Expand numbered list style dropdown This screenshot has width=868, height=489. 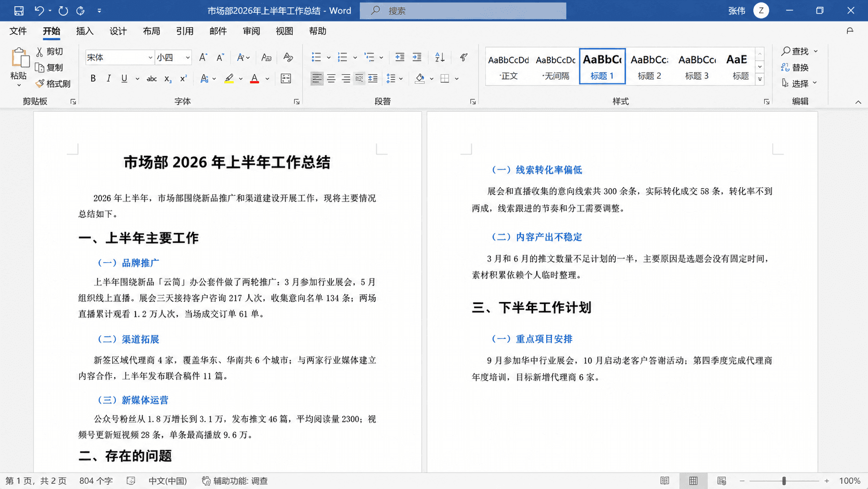tap(355, 58)
